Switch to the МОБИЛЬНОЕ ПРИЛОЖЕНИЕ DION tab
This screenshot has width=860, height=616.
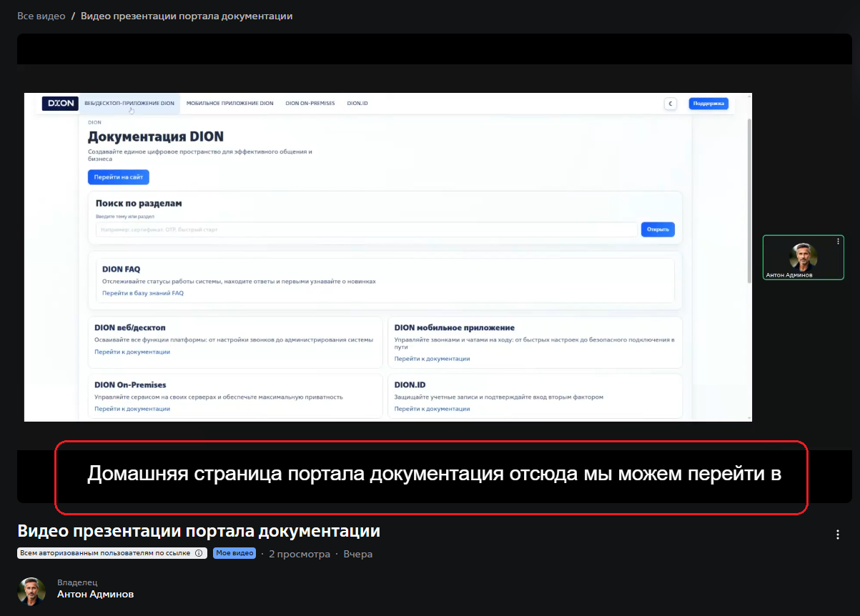229,103
